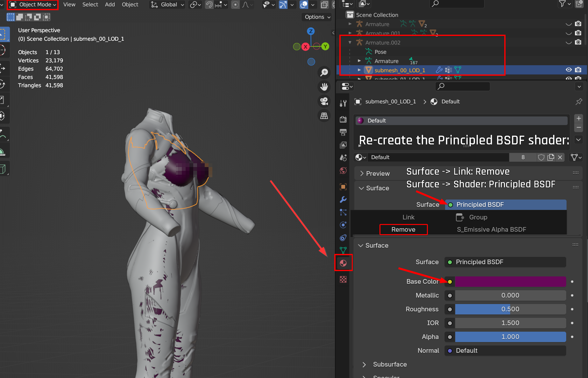Screen dimensions: 588x378
Task: Click Remove in the Link column
Action: point(403,229)
